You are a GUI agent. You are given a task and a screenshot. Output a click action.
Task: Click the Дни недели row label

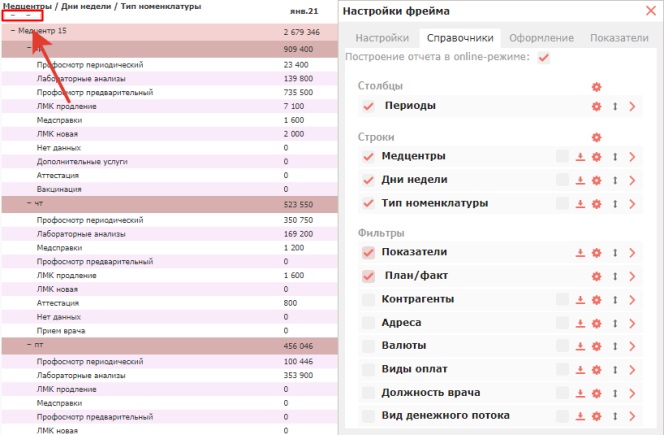(x=414, y=180)
